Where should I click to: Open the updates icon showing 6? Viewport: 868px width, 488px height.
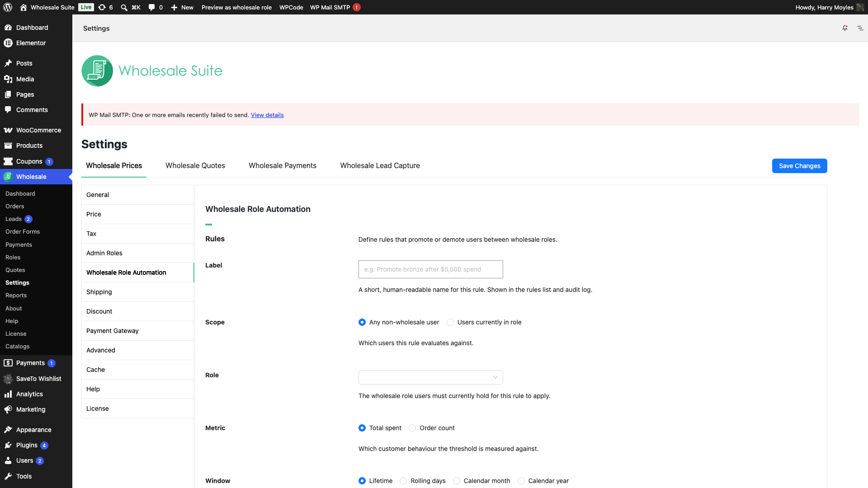click(x=102, y=7)
